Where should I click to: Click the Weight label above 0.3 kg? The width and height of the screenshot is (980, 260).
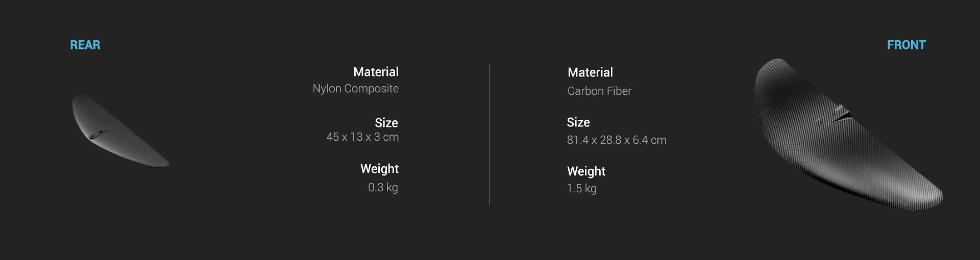[379, 169]
